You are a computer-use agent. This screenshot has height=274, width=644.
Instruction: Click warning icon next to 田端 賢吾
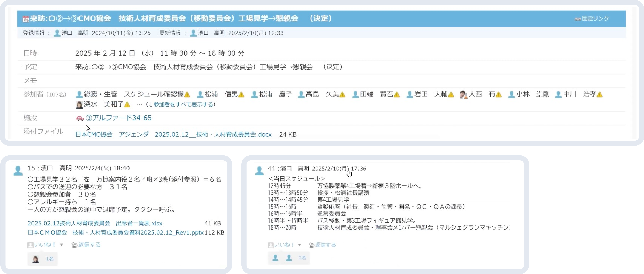[397, 95]
